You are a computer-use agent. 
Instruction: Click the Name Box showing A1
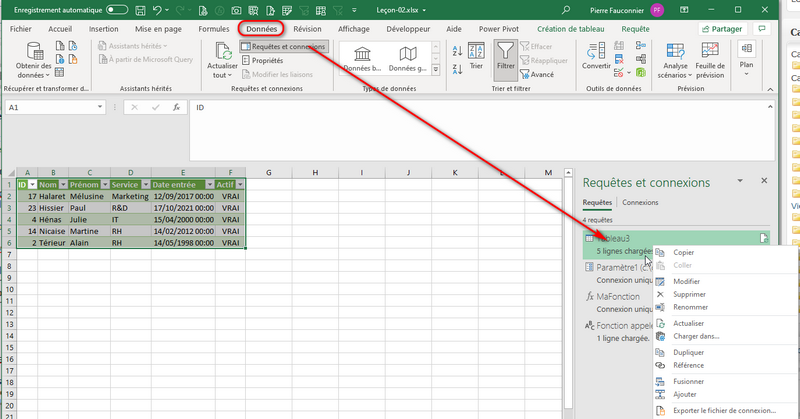tap(50, 107)
